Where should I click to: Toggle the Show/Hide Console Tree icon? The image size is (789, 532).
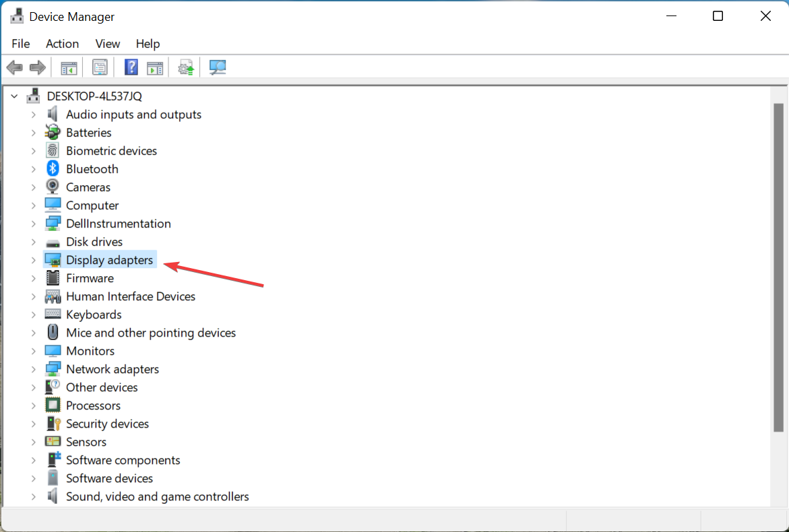(x=69, y=67)
